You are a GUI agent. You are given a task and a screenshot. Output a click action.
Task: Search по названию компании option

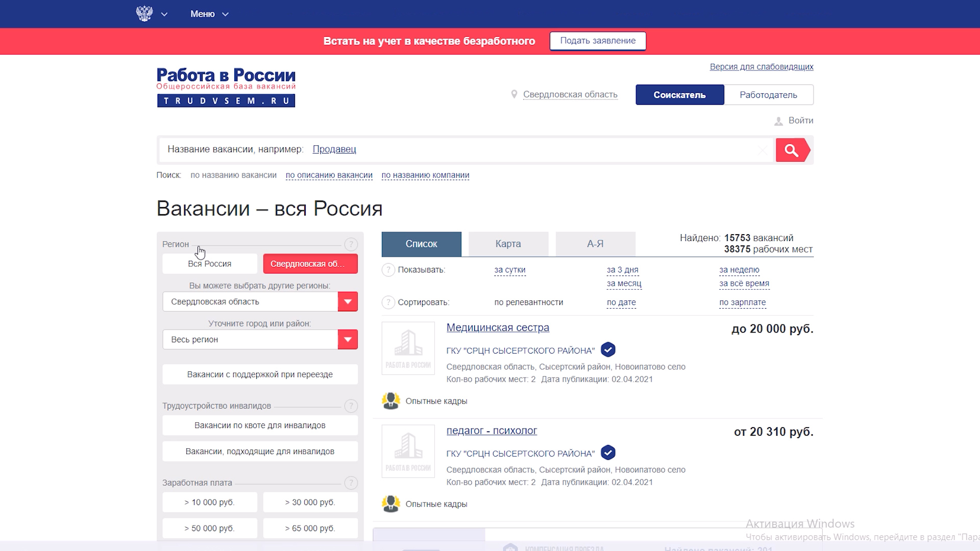(x=425, y=175)
